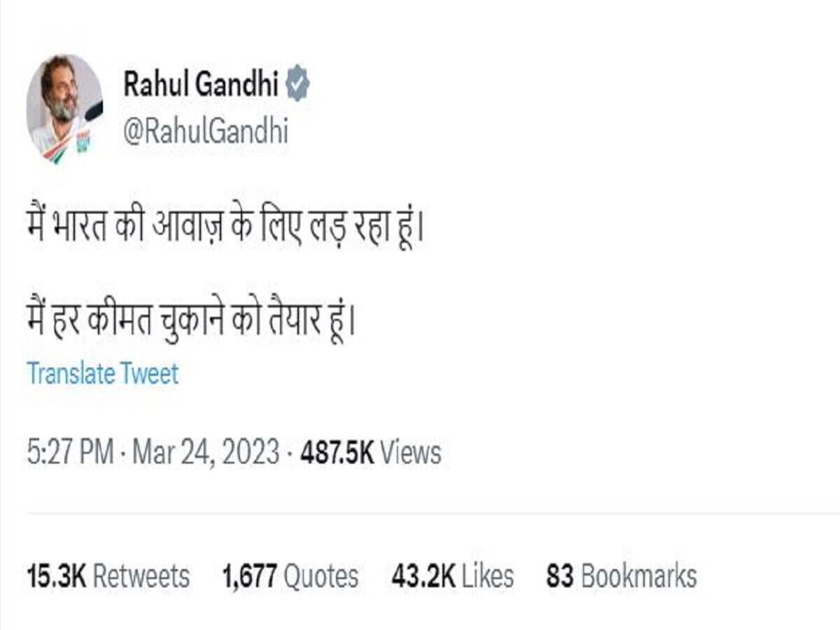
Task: Click the blue verified badge
Action: click(297, 85)
